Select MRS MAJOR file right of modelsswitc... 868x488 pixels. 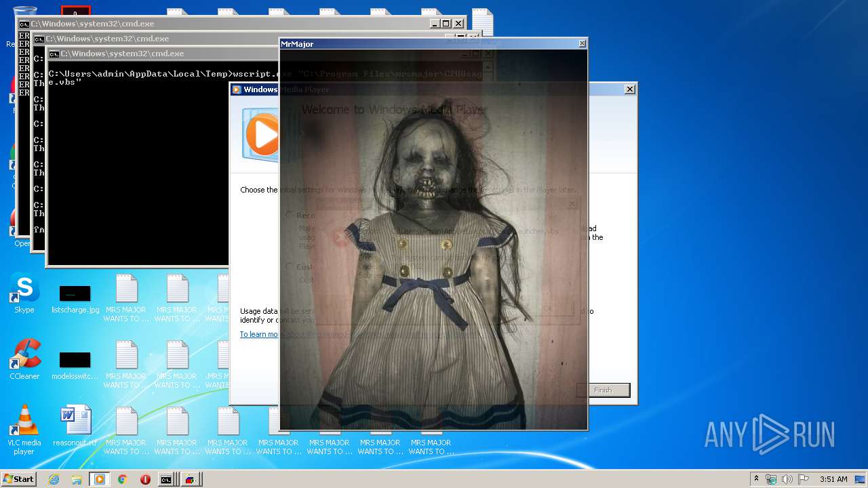click(126, 365)
